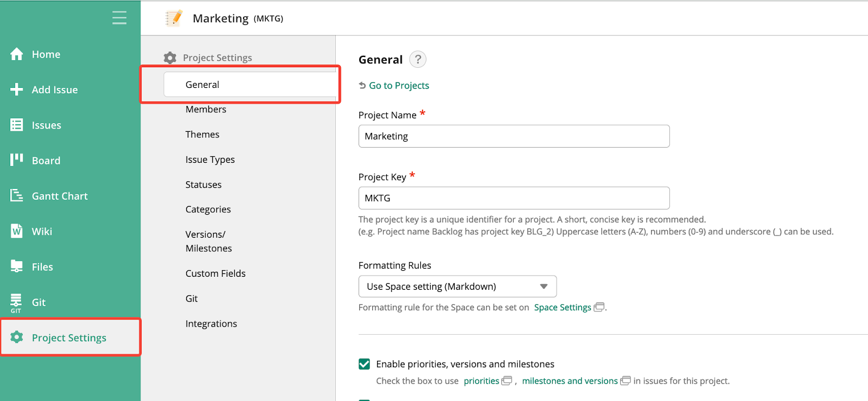Click the help question mark next to General
The width and height of the screenshot is (868, 401).
[418, 59]
